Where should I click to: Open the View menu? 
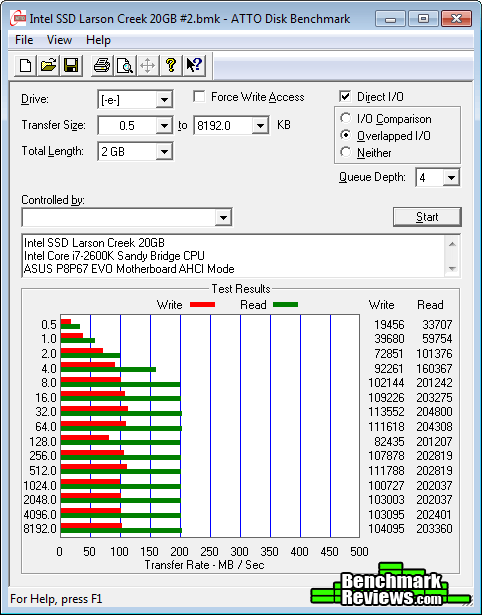[59, 40]
